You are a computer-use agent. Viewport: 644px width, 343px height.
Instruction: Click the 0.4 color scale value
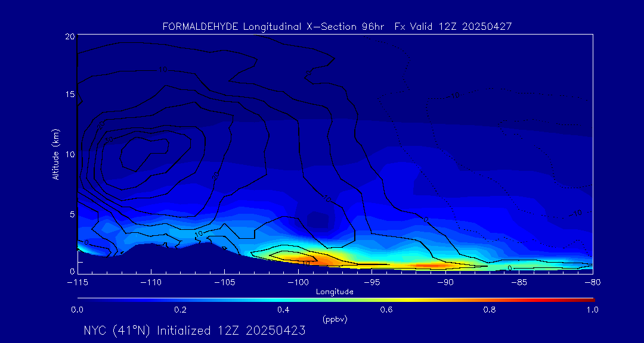click(283, 310)
